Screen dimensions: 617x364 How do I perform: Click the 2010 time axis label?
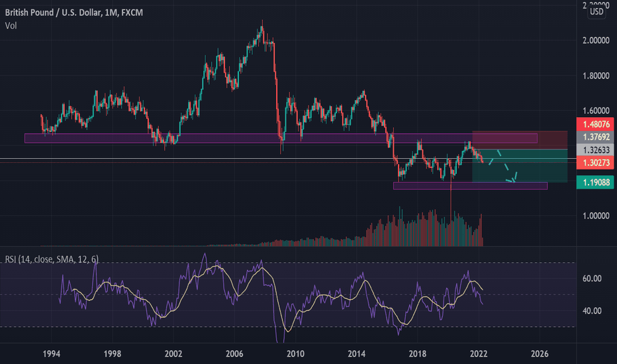[x=295, y=354]
